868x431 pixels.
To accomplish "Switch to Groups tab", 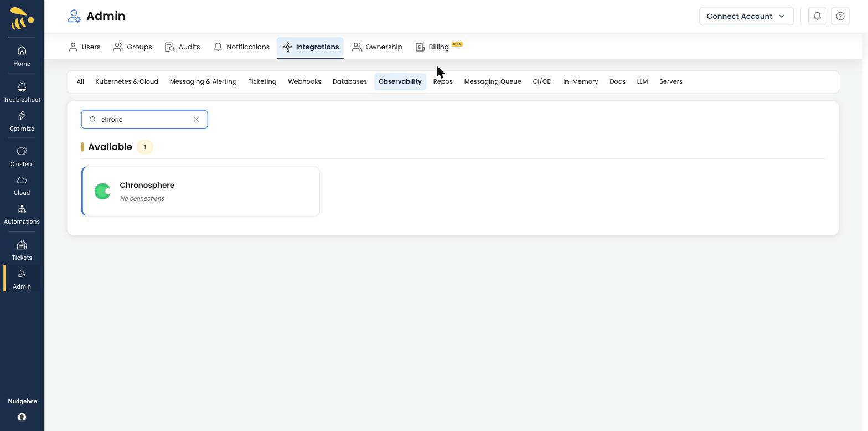I will pos(133,47).
